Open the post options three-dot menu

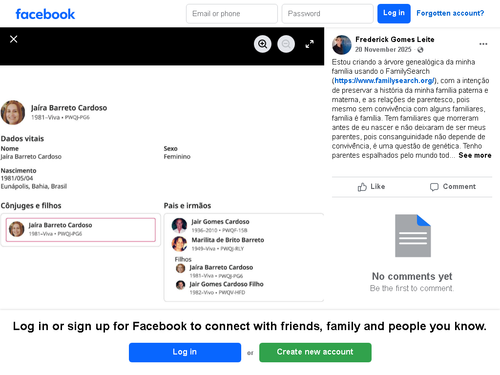pos(483,44)
